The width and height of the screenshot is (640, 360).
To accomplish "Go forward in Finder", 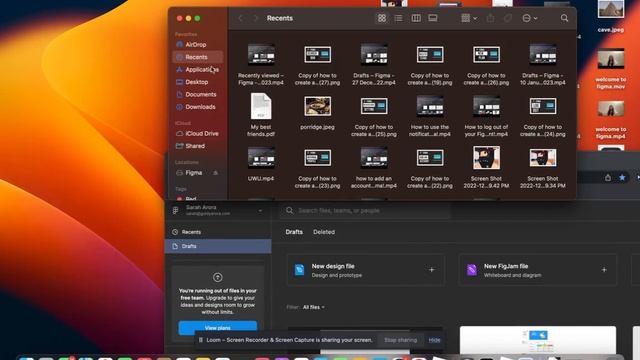I will tap(256, 18).
